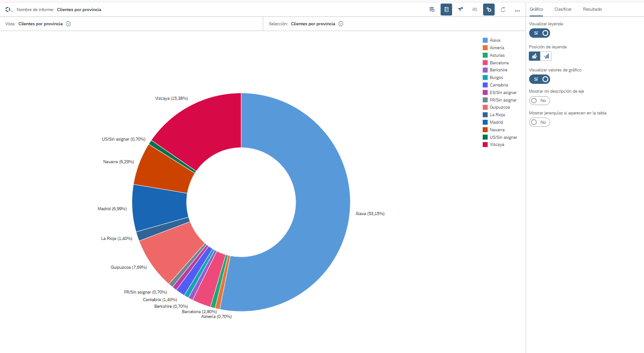
Task: Click the Vizcaya (15,38%) chart label
Action: tap(172, 98)
